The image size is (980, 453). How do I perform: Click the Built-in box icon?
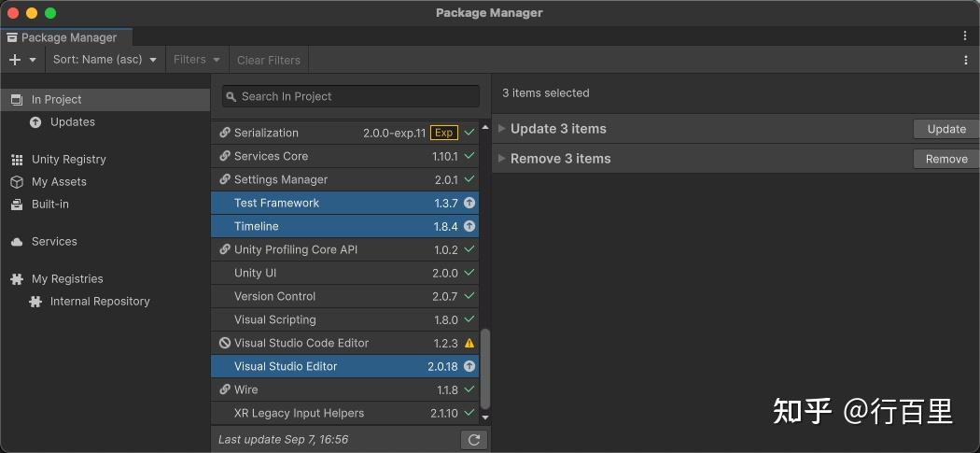coord(18,205)
